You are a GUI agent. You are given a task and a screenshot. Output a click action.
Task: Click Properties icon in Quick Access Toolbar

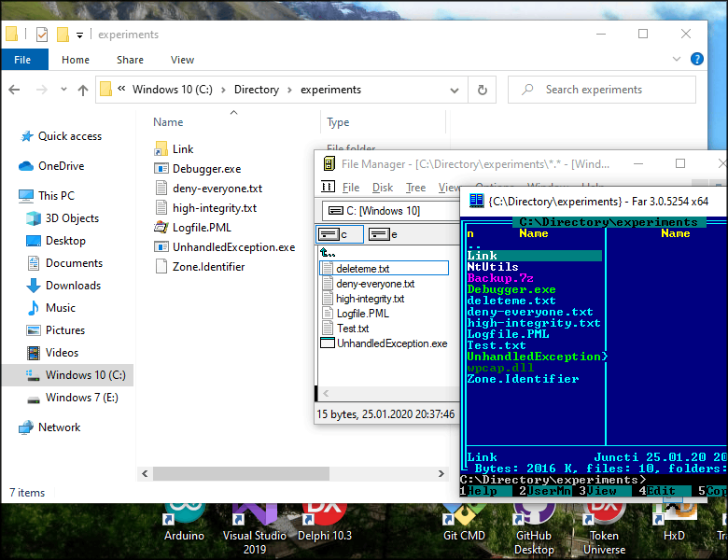coord(41,35)
